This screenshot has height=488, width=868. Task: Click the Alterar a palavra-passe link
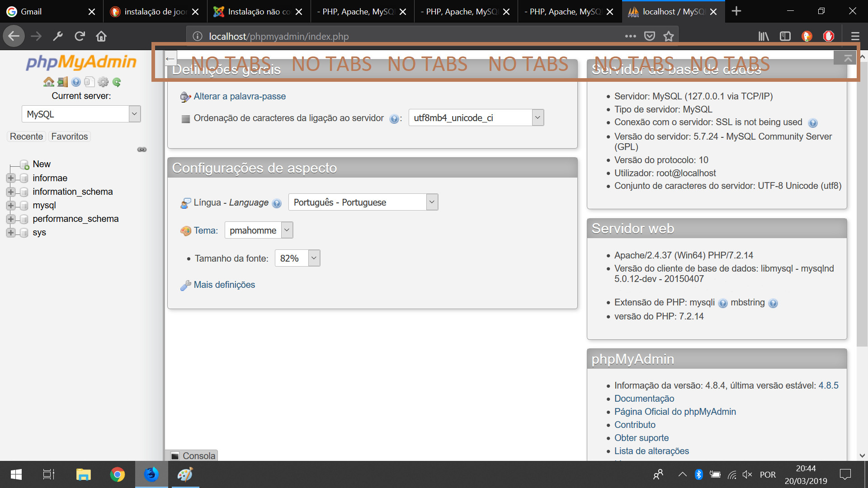click(239, 96)
